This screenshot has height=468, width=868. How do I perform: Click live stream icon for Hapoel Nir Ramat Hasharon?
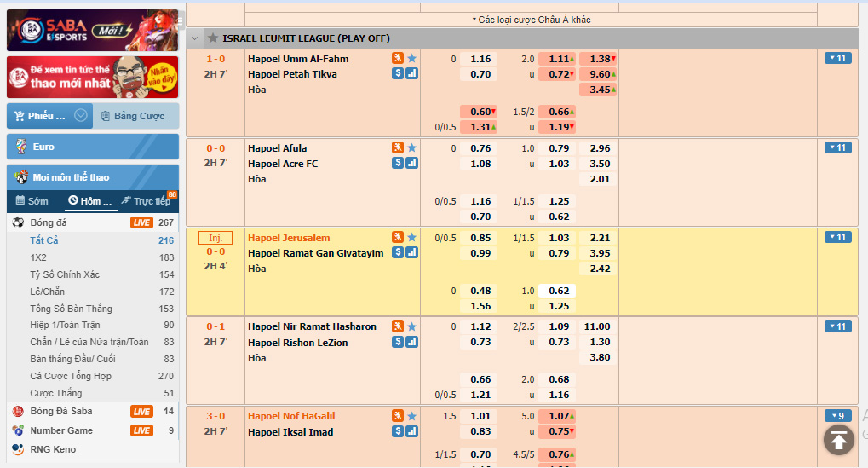coord(398,326)
